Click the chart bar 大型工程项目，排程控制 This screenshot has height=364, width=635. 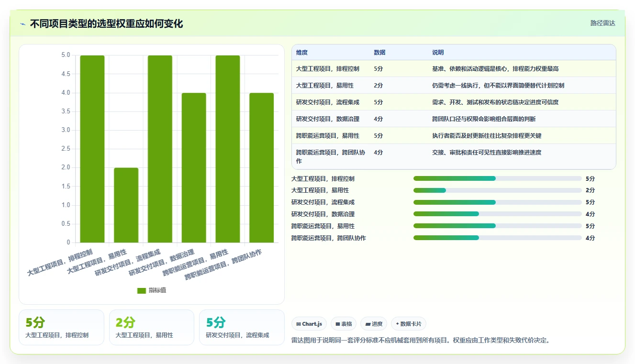coord(92,149)
